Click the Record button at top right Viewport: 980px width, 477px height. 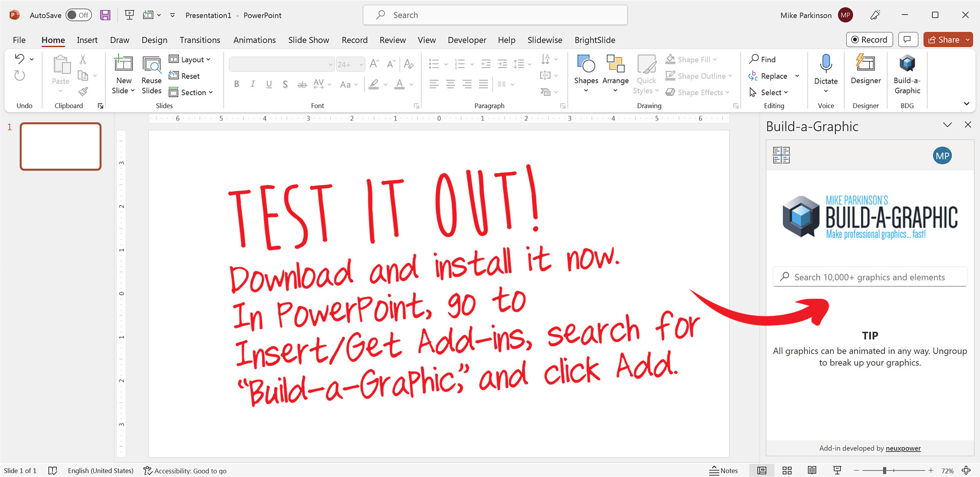[x=869, y=40]
